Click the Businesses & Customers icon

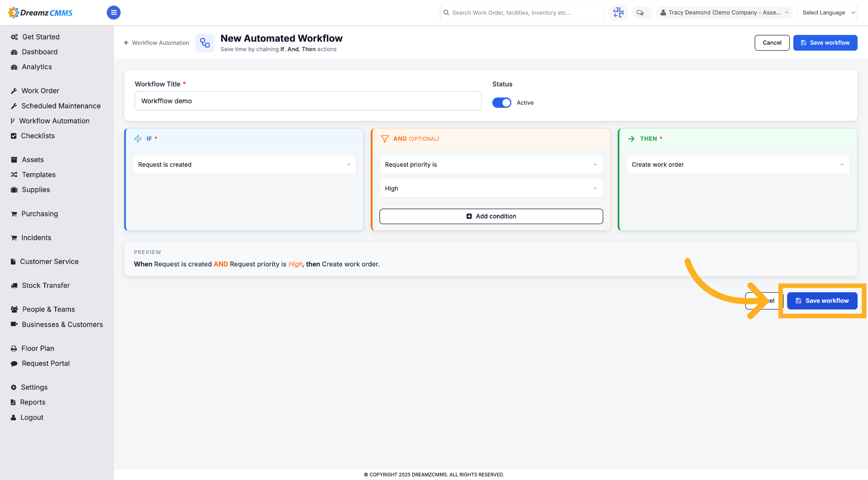(14, 324)
